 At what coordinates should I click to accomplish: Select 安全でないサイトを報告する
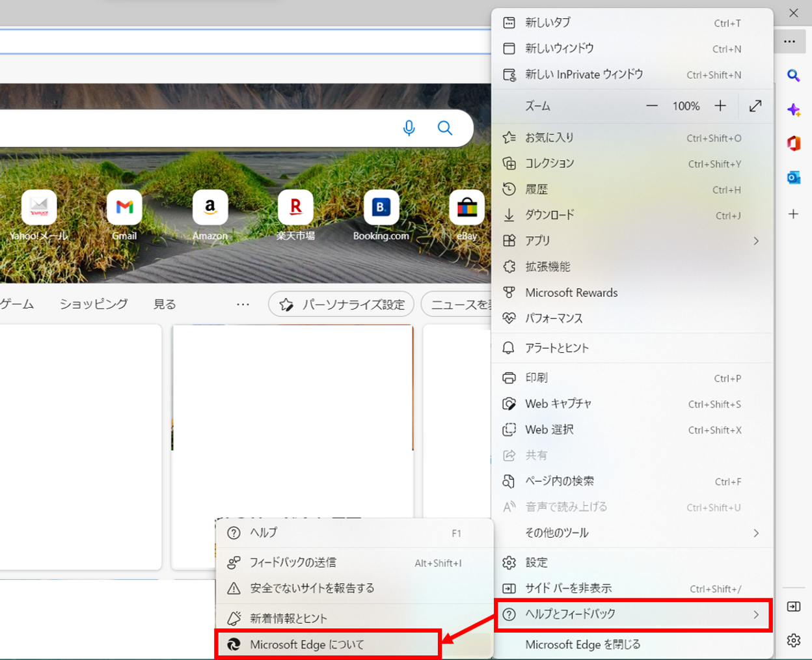point(354,588)
